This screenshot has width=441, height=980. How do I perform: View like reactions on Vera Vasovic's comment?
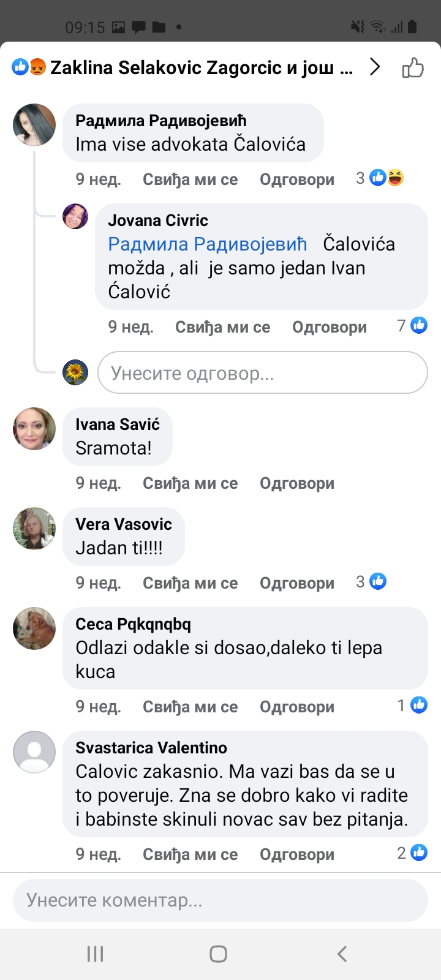[x=371, y=581]
